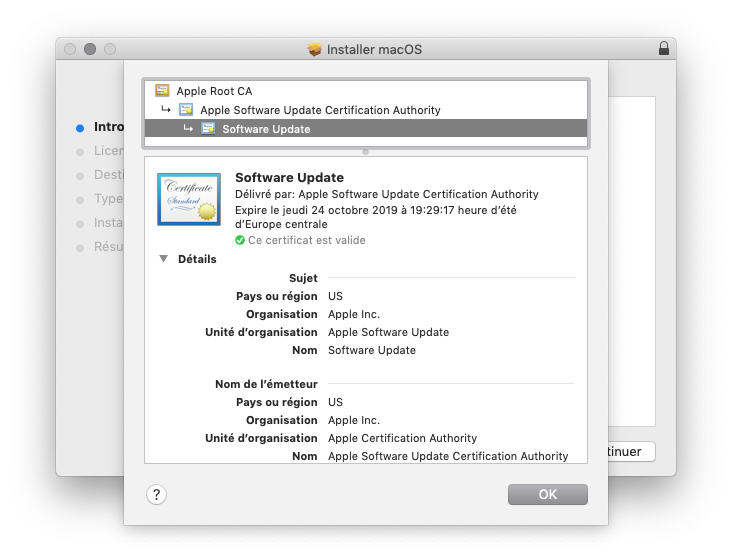Viewport: 732px width, 552px height.
Task: Click the Détails section label
Action: tap(197, 259)
